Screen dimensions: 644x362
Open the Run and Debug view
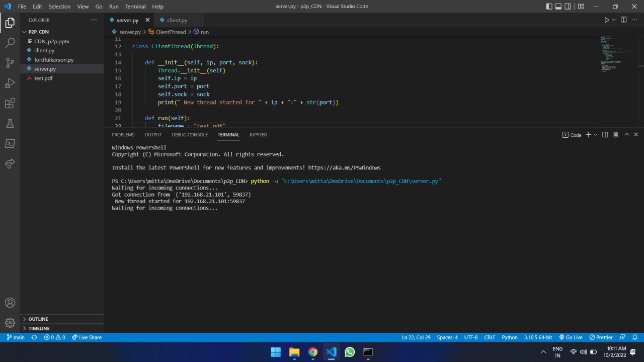coord(10,83)
